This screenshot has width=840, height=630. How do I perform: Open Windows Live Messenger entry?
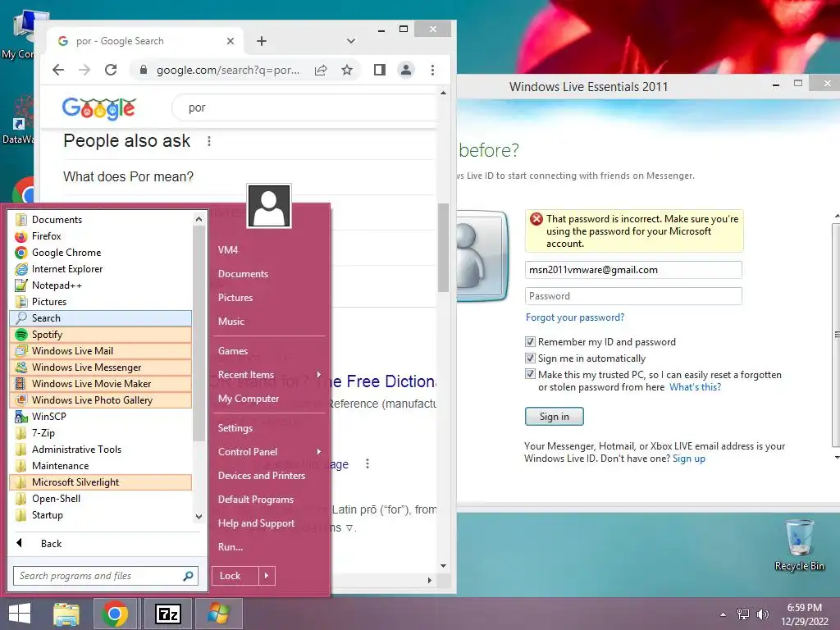click(x=100, y=367)
